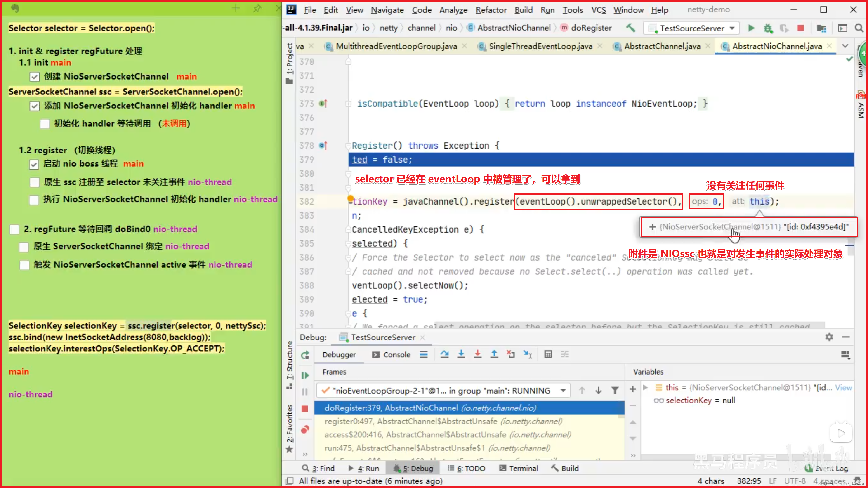This screenshot has width=868, height=488.
Task: Click the Build Project hammer icon
Action: click(630, 28)
